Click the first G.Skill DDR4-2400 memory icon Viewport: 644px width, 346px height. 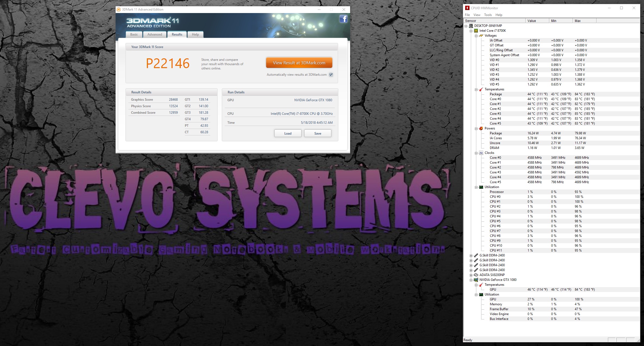coord(476,255)
